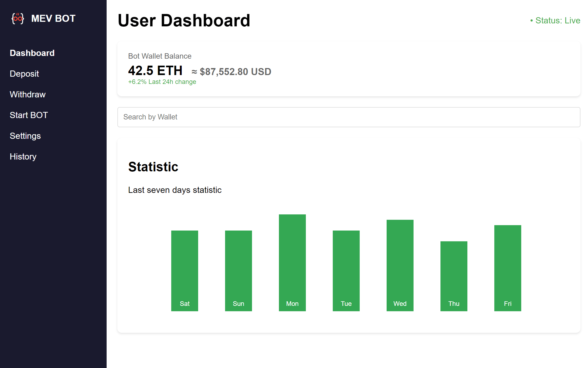Click the MEV BOT brand title
This screenshot has width=588, height=368.
pos(53,19)
